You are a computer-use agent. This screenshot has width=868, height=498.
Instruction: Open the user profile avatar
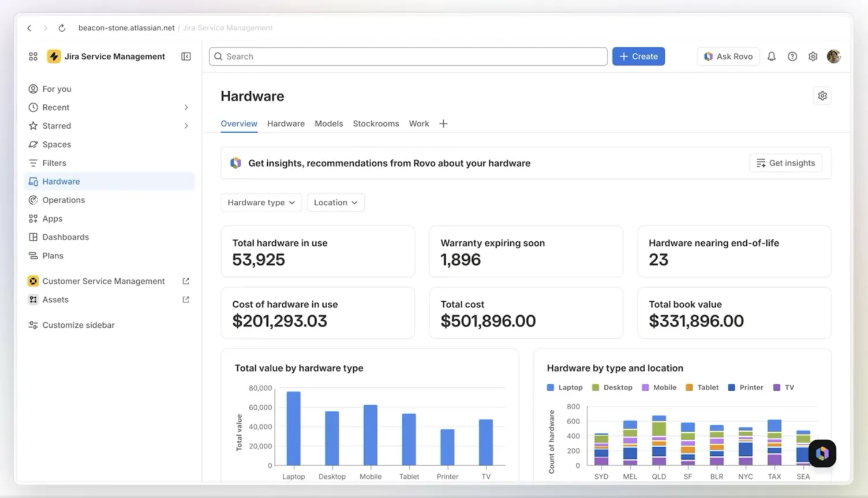coord(834,57)
